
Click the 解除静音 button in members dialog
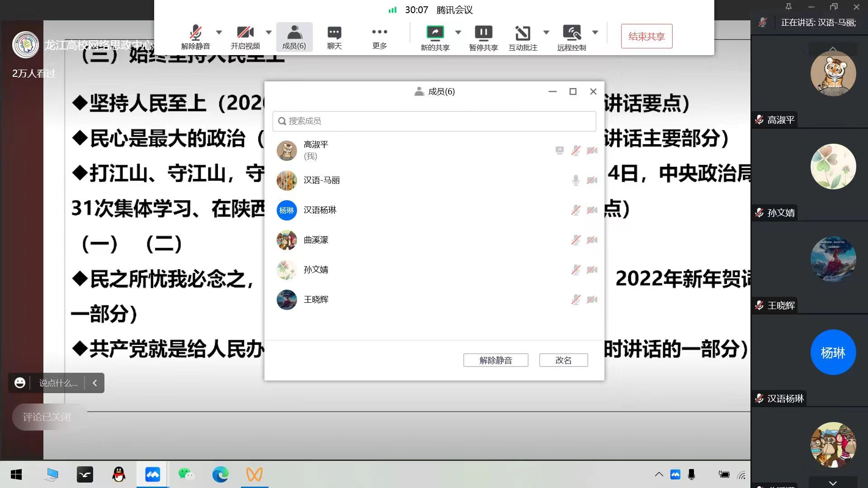495,360
